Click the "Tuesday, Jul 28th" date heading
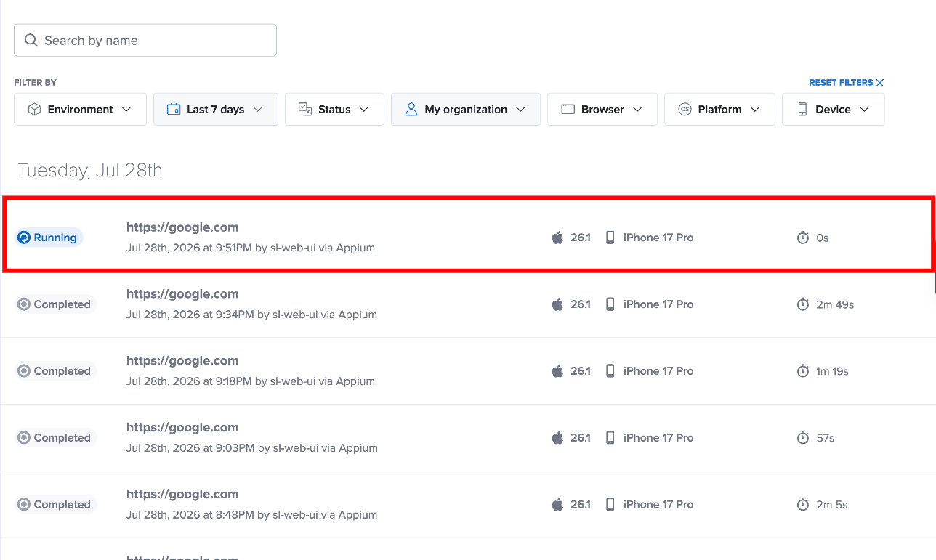 (x=90, y=171)
